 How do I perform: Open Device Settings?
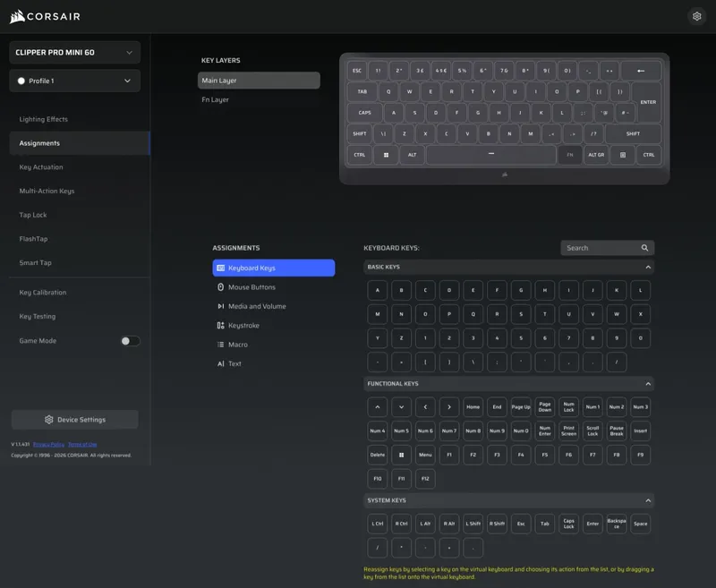(x=75, y=420)
